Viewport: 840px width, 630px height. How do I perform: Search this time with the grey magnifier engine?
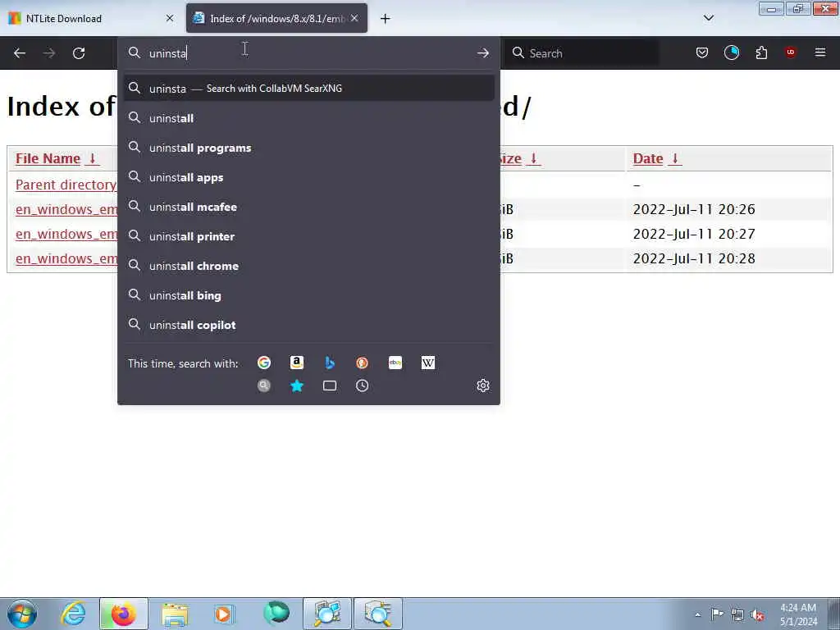pyautogui.click(x=264, y=386)
